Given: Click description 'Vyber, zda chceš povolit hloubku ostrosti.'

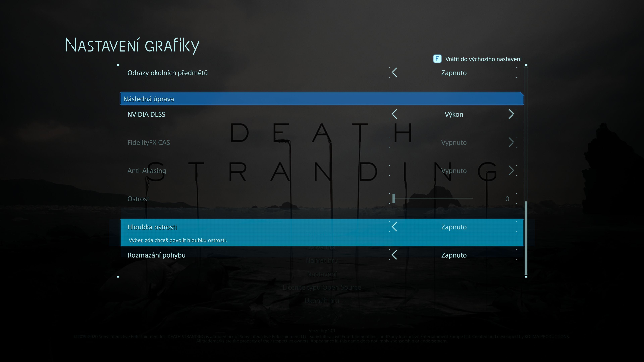Looking at the screenshot, I should [178, 240].
